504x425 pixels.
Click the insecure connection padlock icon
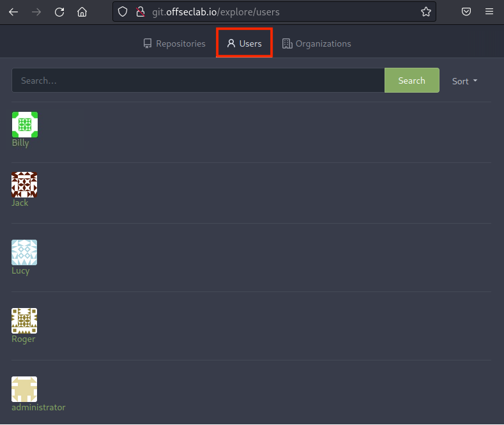(141, 12)
